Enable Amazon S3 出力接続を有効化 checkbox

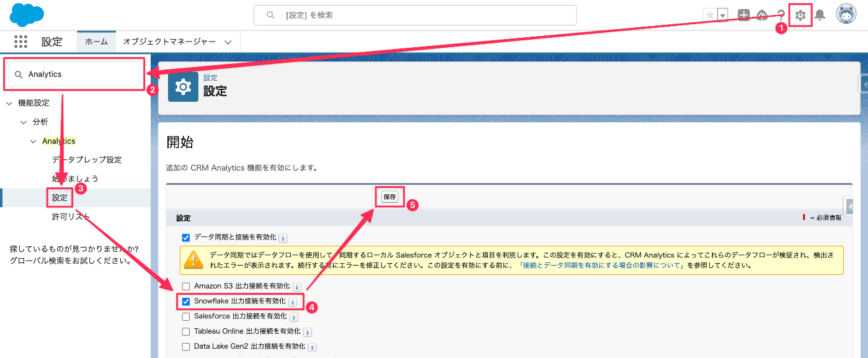point(186,287)
